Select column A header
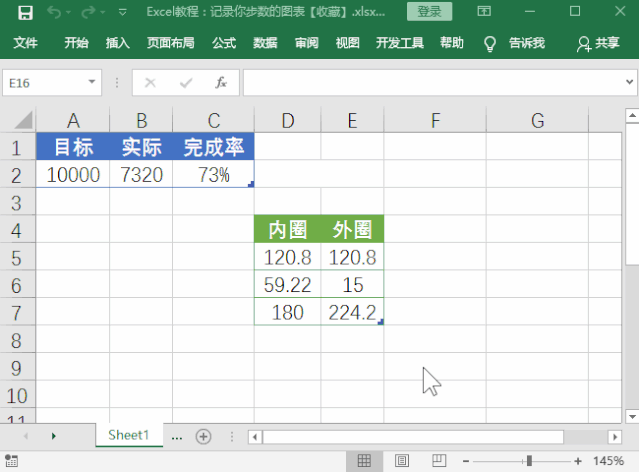This screenshot has width=639, height=472. (73, 121)
